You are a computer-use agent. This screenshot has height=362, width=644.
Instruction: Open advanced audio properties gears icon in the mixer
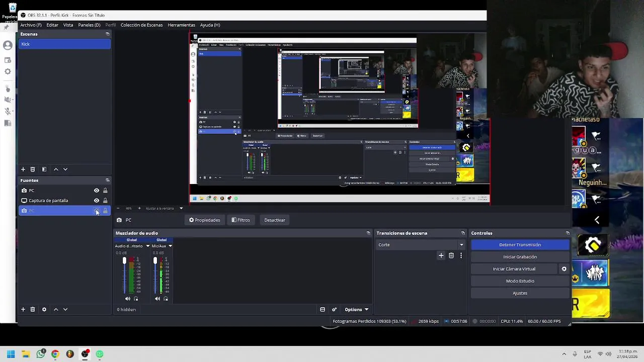tap(334, 310)
